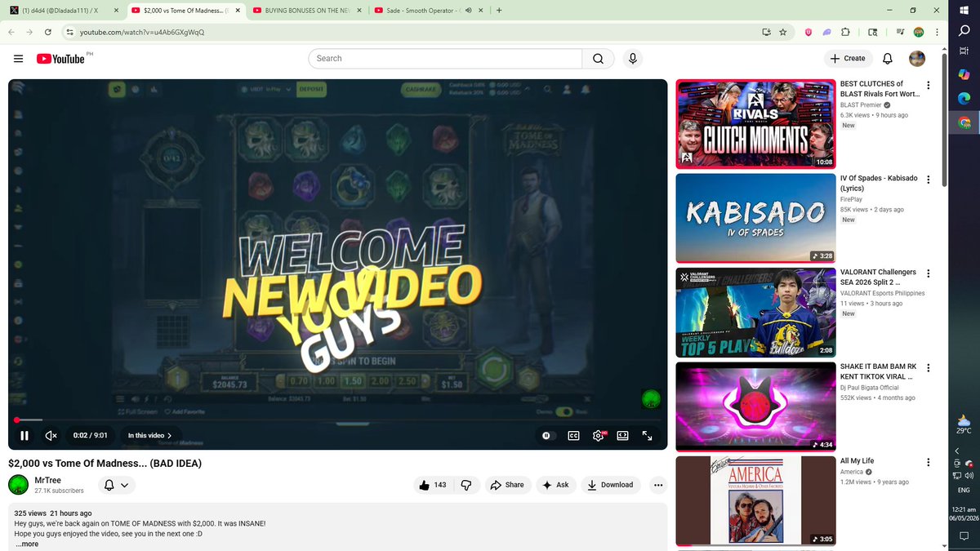Viewport: 980px width, 551px height.
Task: Click the search magnifier button
Action: 598,58
